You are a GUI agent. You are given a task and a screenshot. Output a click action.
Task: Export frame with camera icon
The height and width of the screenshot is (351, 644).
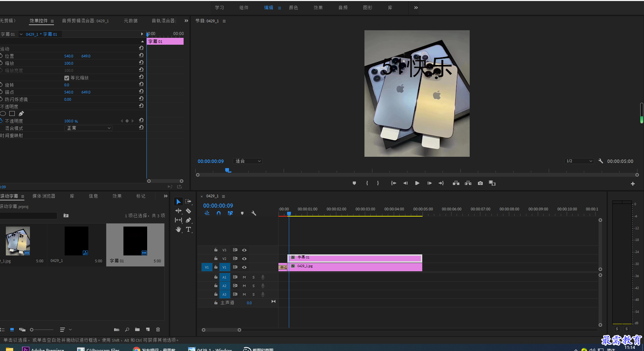(480, 183)
